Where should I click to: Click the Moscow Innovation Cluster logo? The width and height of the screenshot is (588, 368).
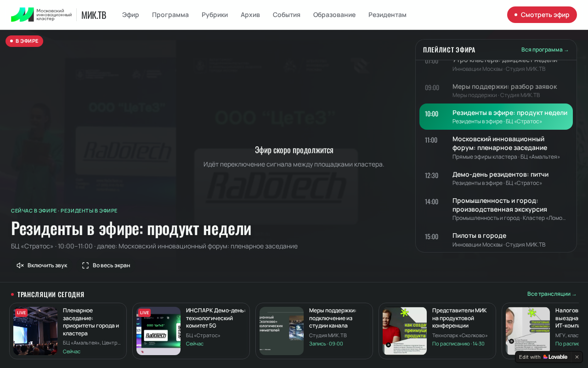(x=41, y=15)
